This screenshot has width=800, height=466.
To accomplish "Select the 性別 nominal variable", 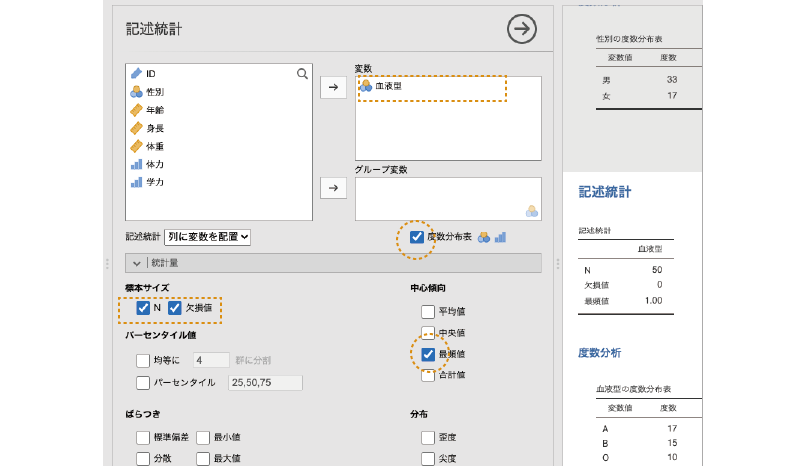I will tap(154, 92).
